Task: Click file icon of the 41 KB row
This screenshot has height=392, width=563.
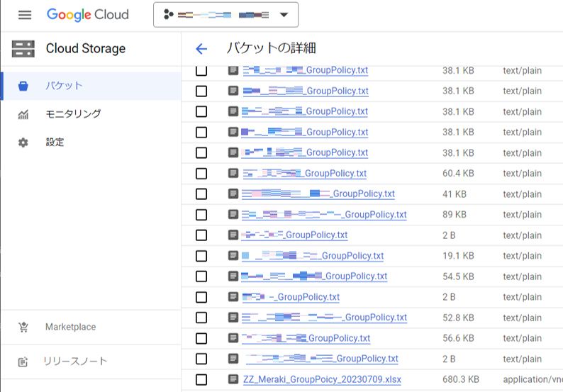Action: [x=233, y=194]
